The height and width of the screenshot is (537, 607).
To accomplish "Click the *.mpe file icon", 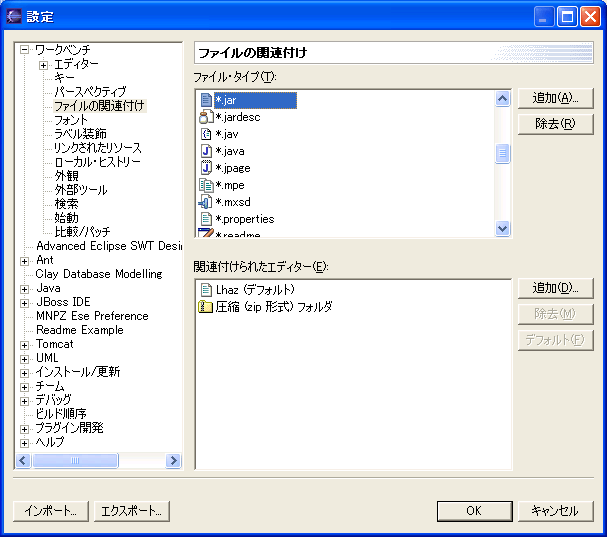I will pos(206,185).
